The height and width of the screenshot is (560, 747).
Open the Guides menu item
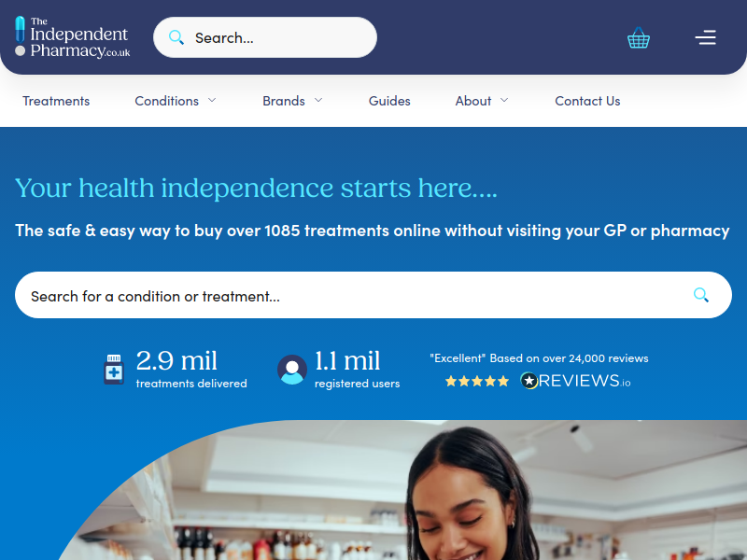pyautogui.click(x=389, y=101)
